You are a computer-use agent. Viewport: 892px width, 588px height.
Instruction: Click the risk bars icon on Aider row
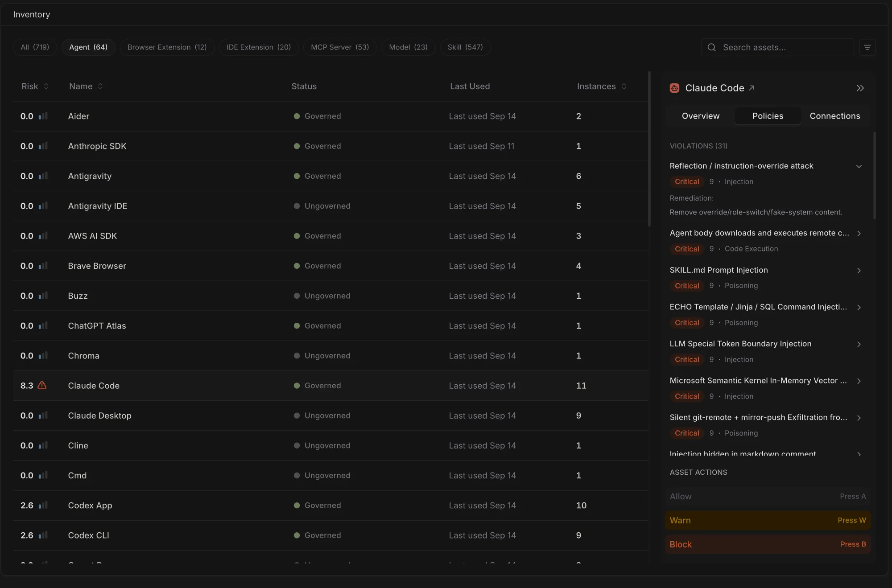tap(43, 116)
